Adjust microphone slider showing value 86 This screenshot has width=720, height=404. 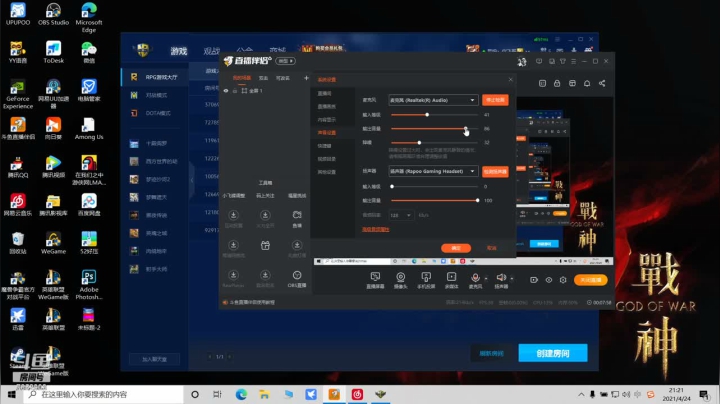click(x=465, y=129)
